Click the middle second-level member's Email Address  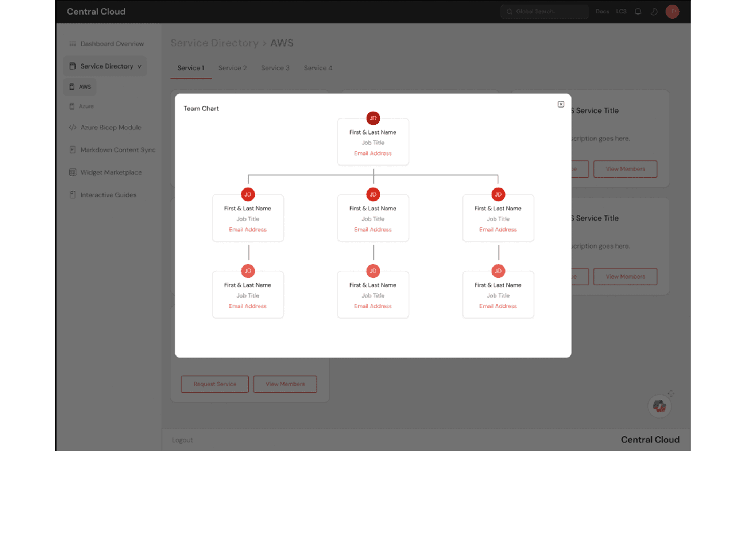tap(373, 230)
